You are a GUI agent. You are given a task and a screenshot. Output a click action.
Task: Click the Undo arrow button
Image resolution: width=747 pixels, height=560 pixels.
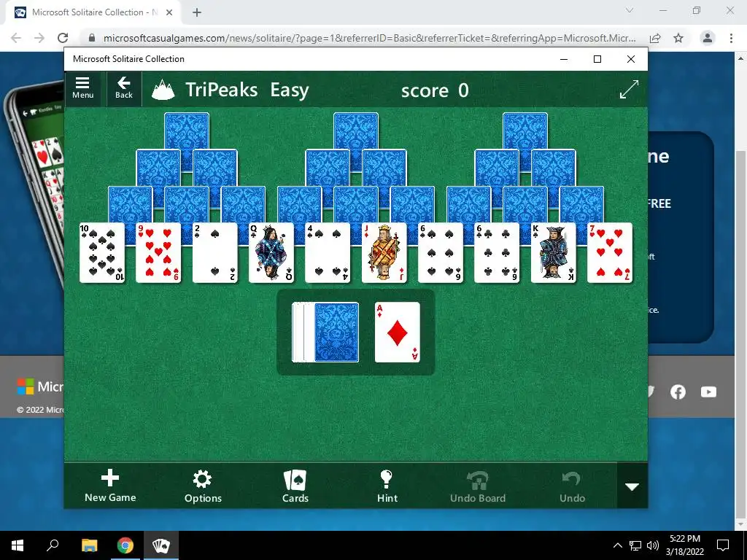572,486
